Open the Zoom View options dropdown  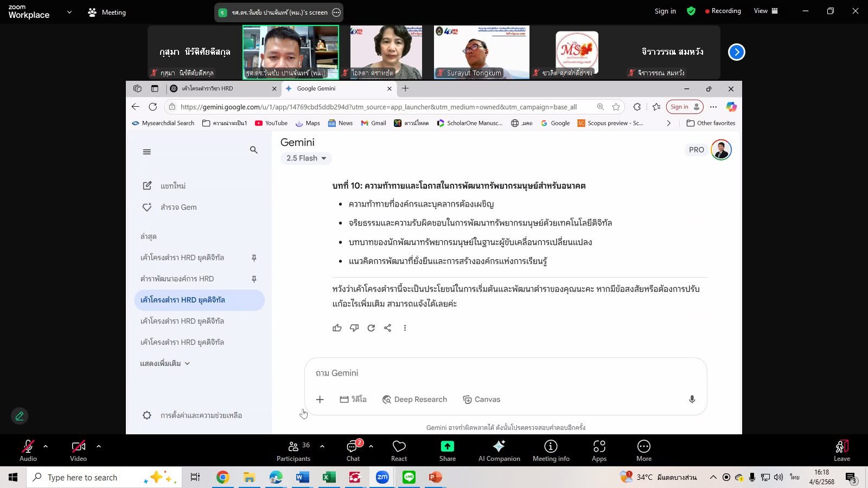[x=765, y=11]
